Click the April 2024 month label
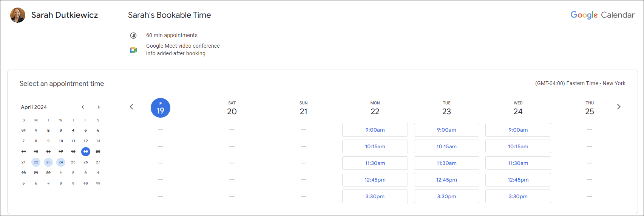The height and width of the screenshot is (216, 644). (x=34, y=107)
